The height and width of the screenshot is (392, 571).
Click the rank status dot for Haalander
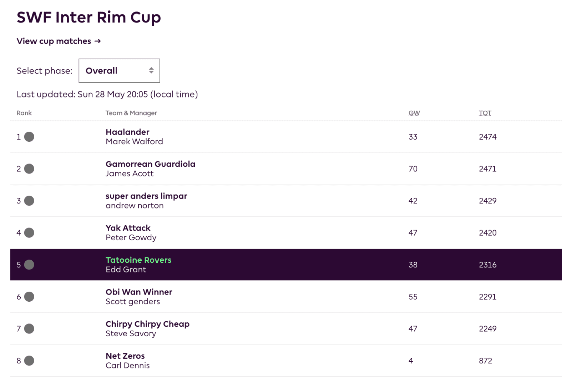point(29,137)
